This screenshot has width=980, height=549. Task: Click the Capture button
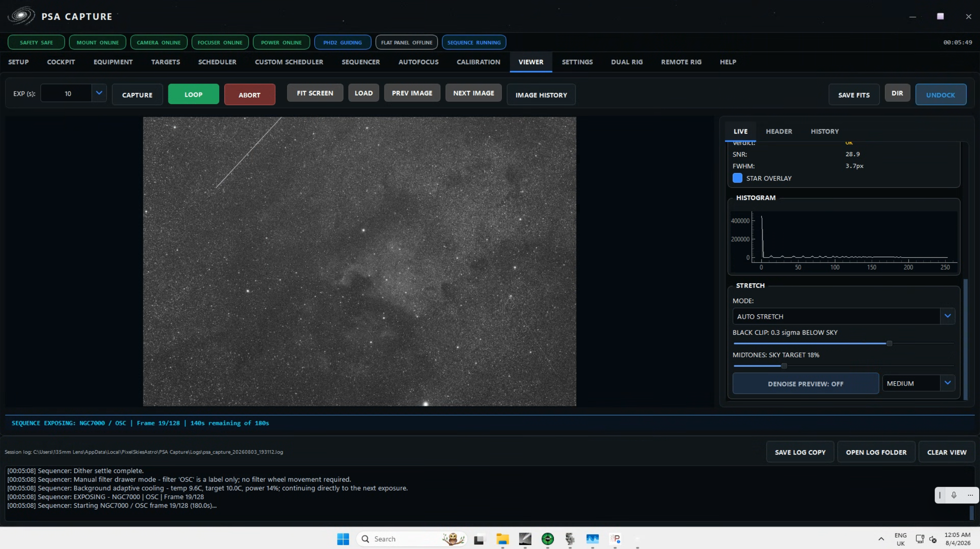[137, 95]
